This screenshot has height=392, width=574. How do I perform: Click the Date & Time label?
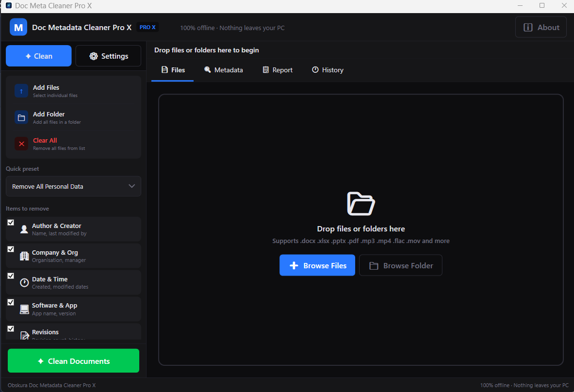coord(50,279)
